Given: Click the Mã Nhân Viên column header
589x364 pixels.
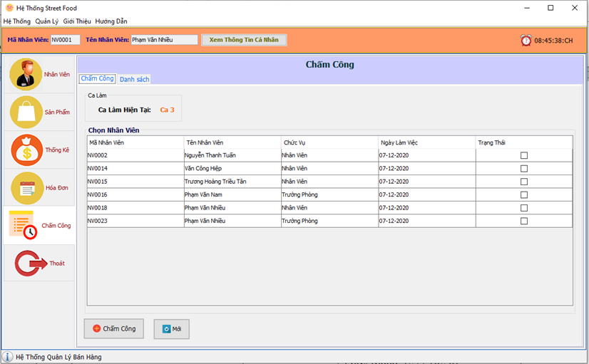Looking at the screenshot, I should [135, 142].
